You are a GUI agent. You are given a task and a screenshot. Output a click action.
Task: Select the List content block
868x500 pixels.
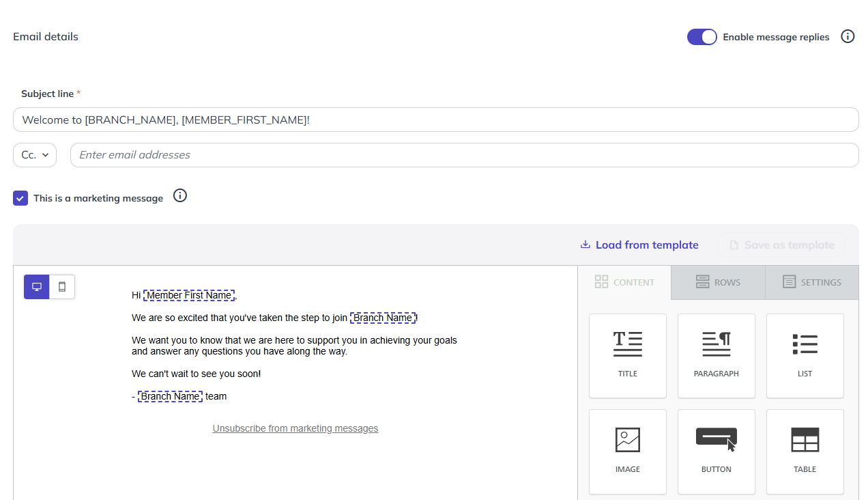(805, 356)
